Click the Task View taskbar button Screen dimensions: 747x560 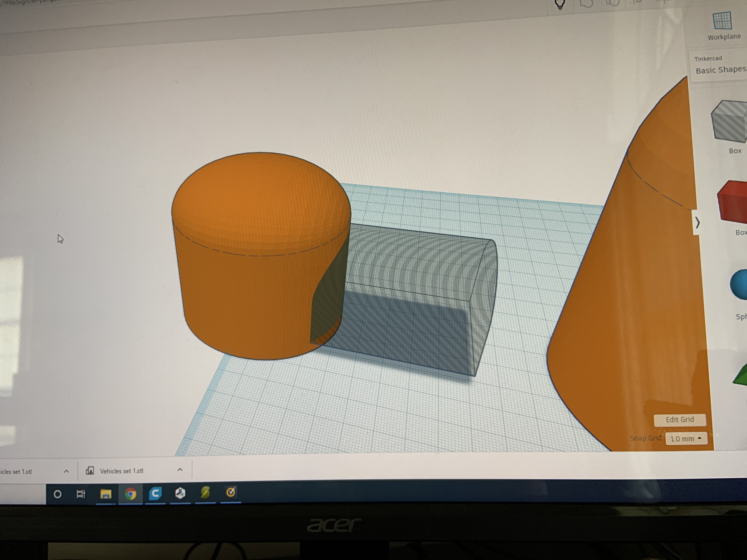coord(81,494)
